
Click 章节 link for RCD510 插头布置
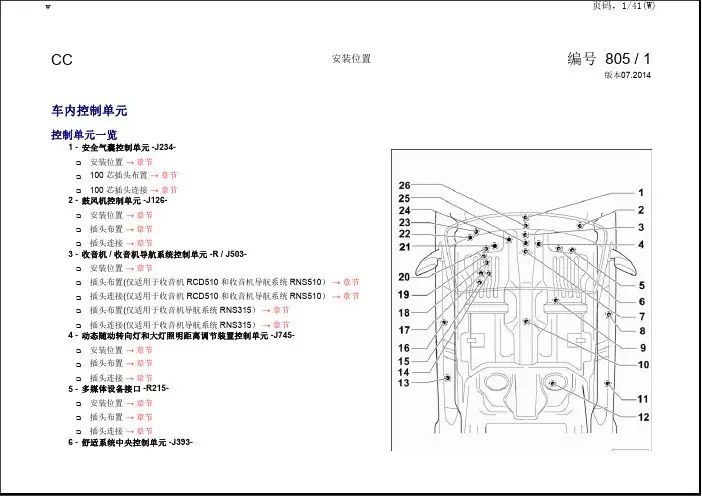(x=351, y=283)
